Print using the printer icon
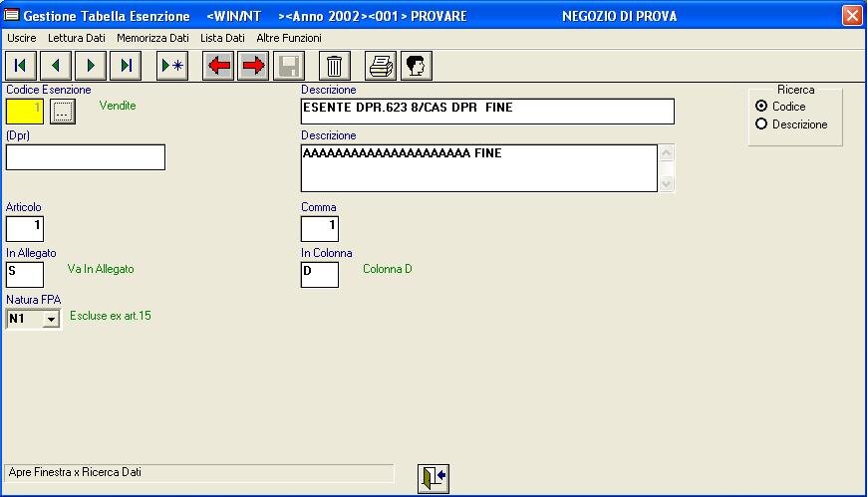This screenshot has height=497, width=868. (381, 66)
